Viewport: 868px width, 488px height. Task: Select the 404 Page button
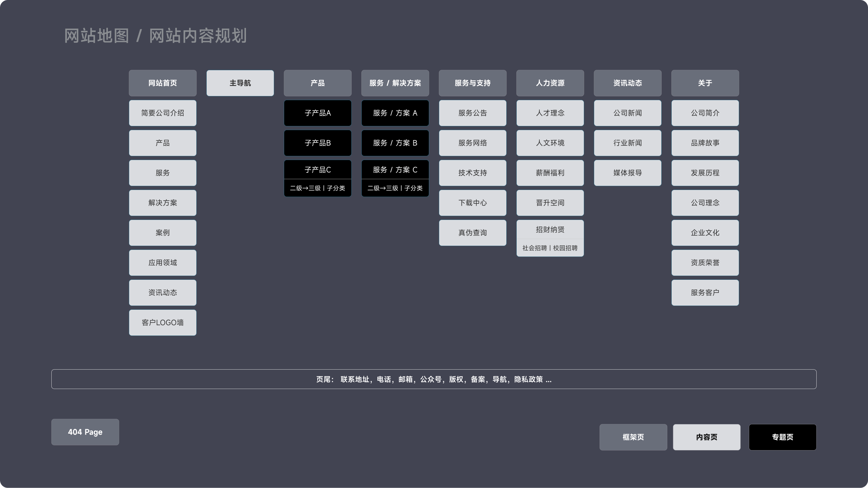point(85,432)
